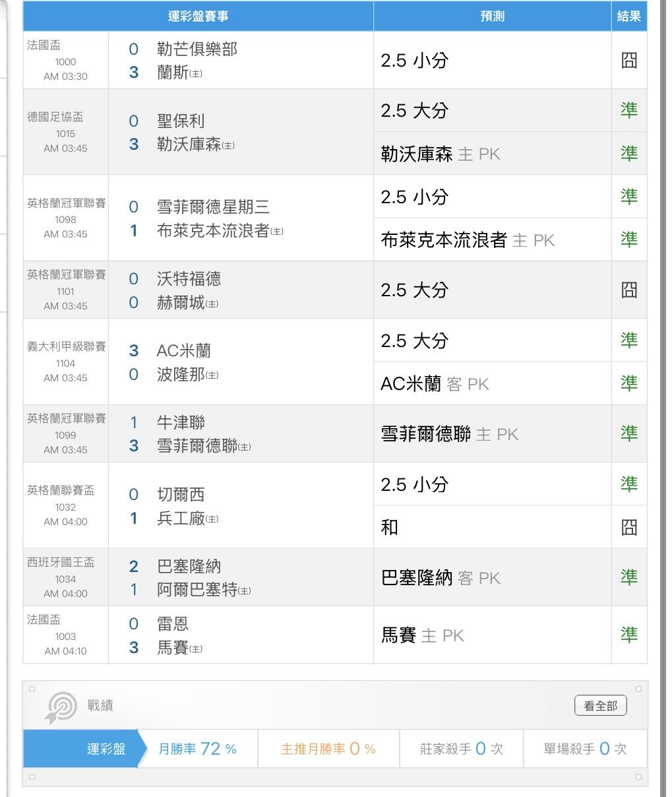This screenshot has height=797, width=672.
Task: Click the 看全部 button
Action: 600,705
